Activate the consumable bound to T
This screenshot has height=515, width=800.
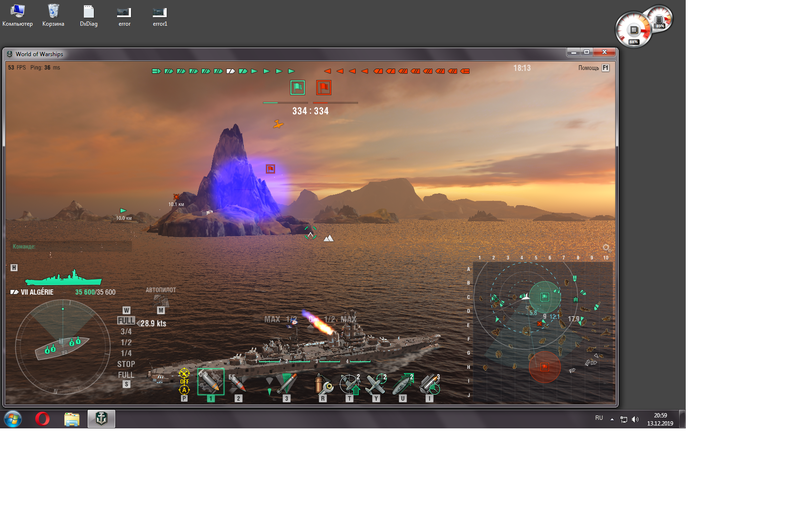(x=349, y=383)
